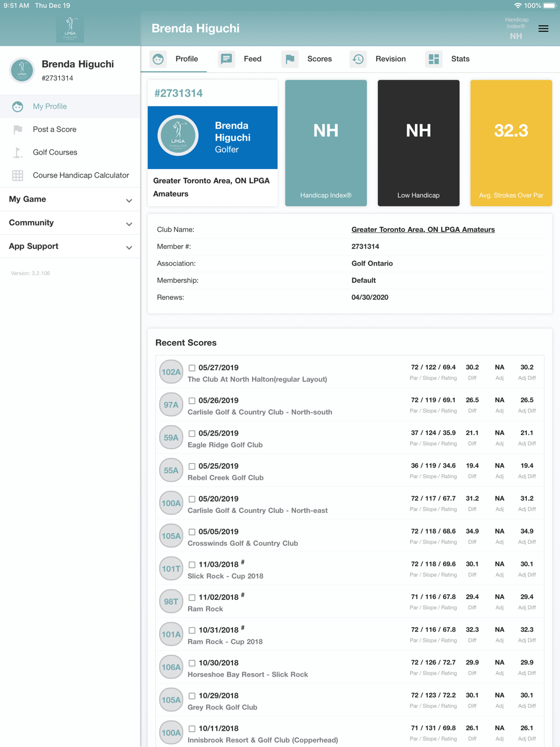
Task: Tap the Version: 3.2.106 label
Action: pos(30,273)
